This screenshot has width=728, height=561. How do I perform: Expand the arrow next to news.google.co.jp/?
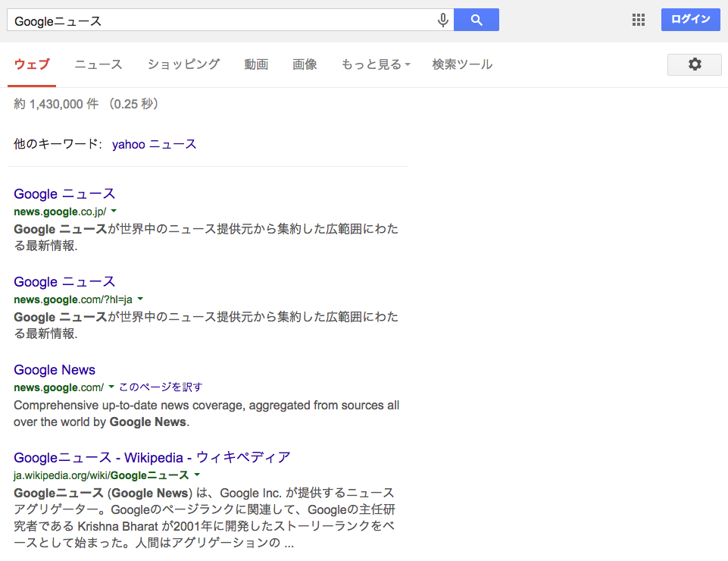click(x=114, y=211)
